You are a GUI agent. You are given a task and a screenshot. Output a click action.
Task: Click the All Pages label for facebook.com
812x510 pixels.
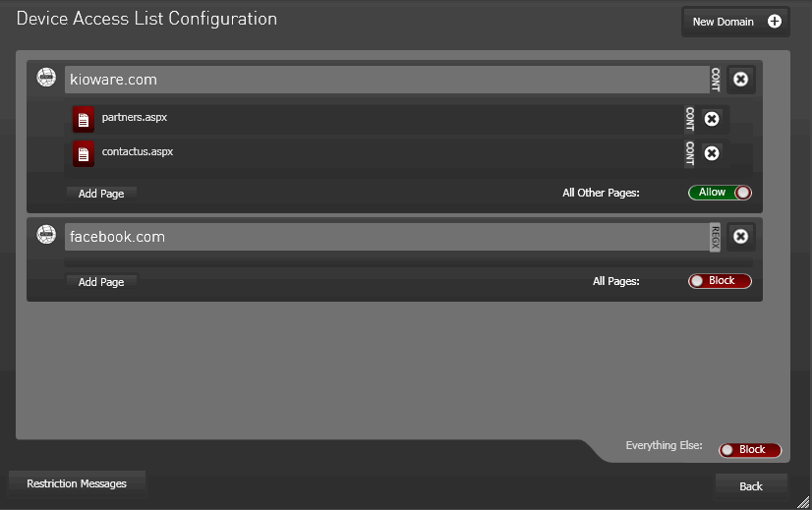click(615, 281)
